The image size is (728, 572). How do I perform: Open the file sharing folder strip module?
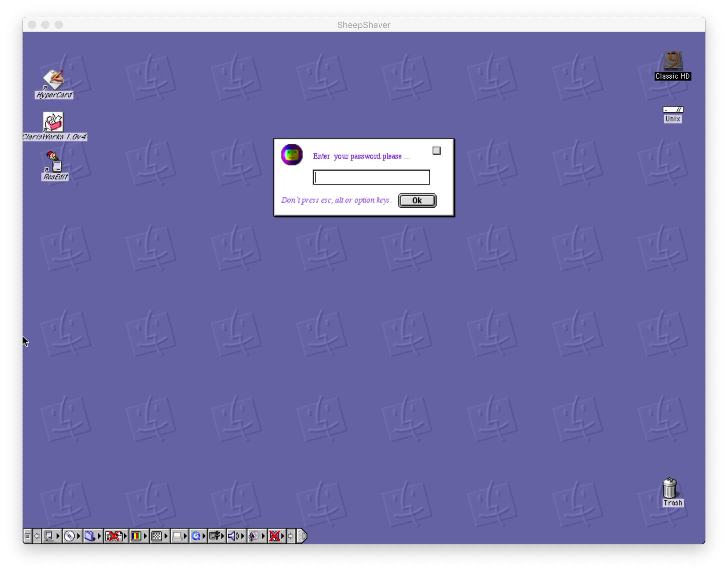point(89,536)
